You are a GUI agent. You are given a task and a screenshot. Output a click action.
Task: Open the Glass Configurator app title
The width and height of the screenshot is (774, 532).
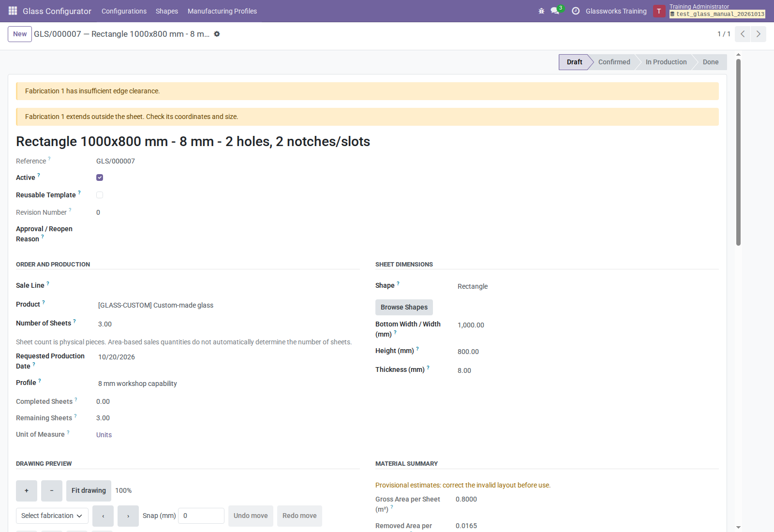57,11
